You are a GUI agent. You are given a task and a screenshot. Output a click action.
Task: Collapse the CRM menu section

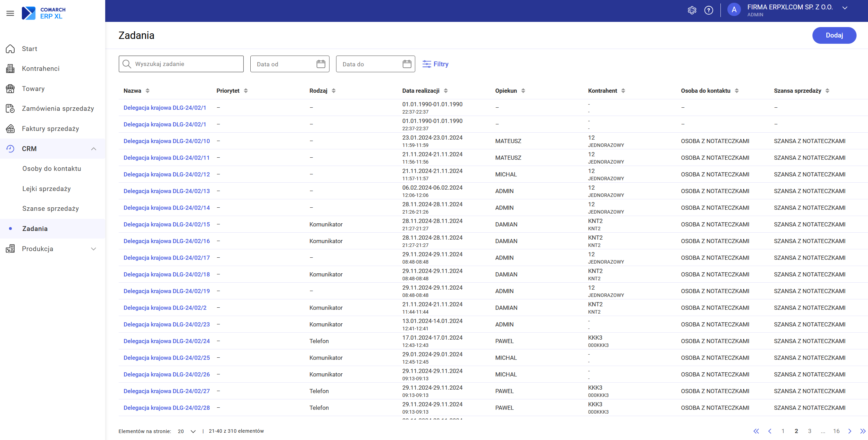click(x=93, y=149)
